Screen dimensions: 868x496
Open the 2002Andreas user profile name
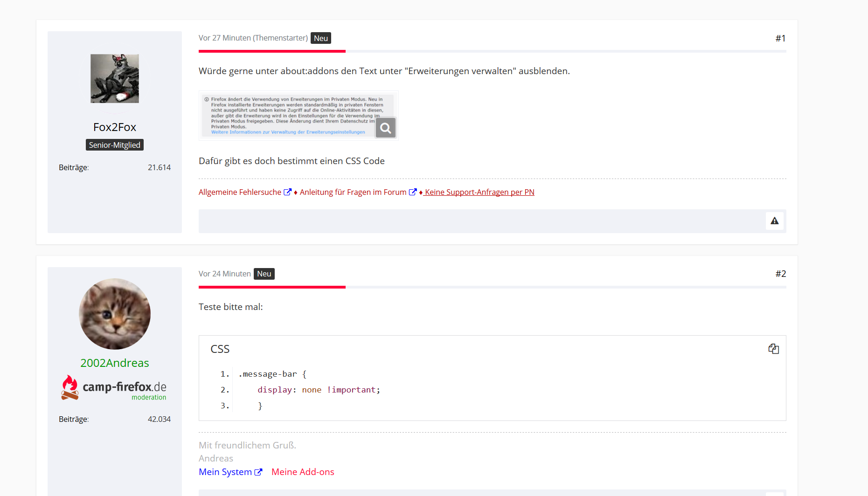(115, 363)
